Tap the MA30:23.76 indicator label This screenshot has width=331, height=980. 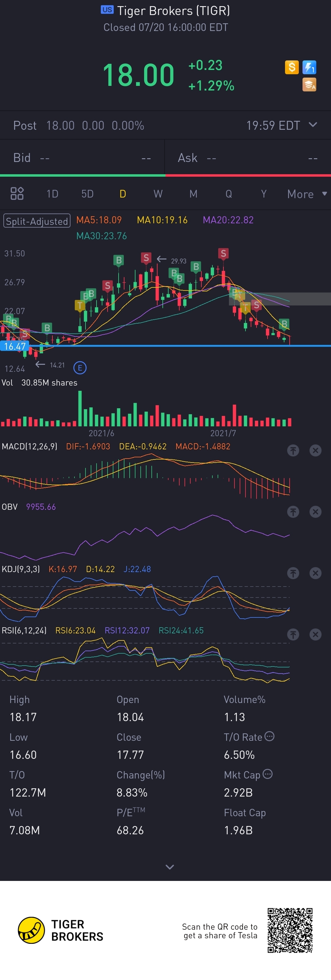(101, 236)
